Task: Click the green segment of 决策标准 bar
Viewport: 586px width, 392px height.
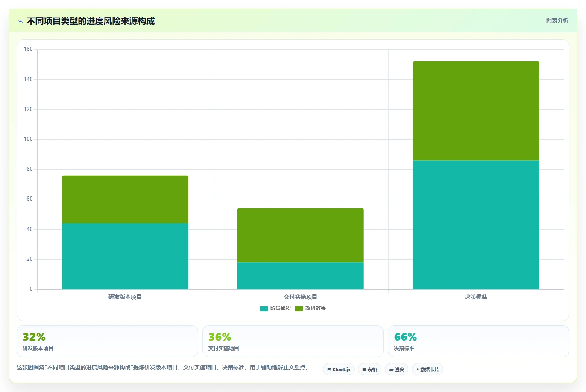Action: pyautogui.click(x=476, y=111)
